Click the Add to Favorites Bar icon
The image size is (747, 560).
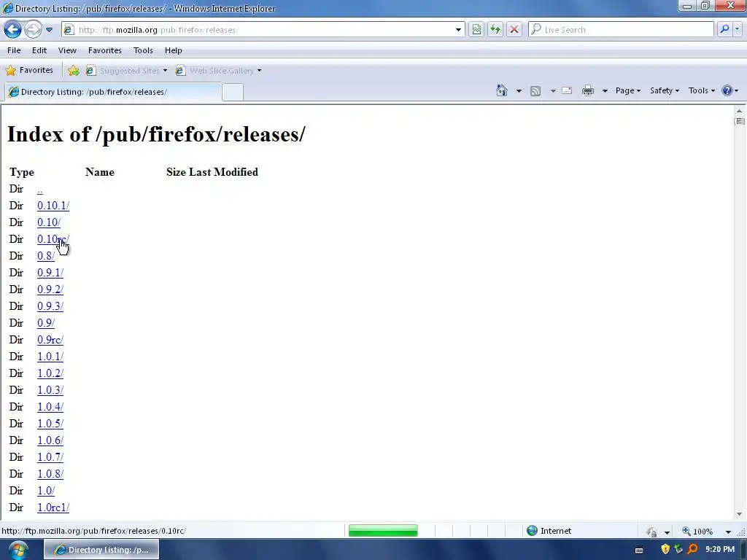click(74, 71)
